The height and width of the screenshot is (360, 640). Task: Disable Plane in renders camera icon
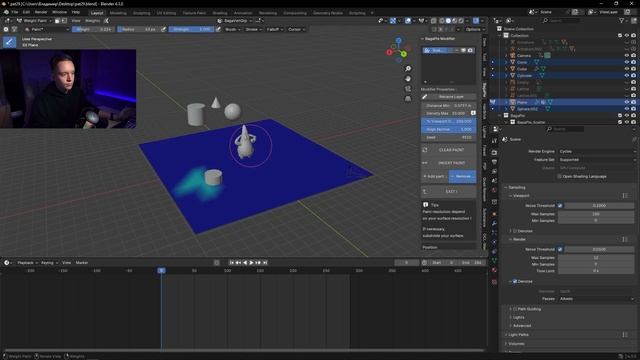click(x=633, y=102)
